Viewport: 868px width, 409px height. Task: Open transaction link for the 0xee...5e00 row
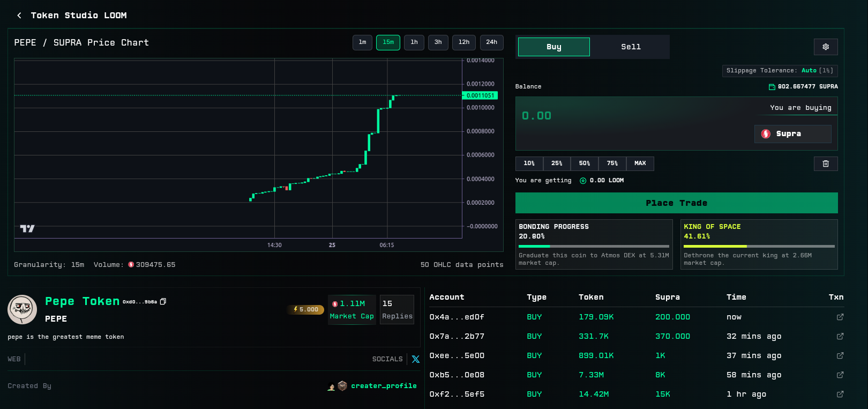point(840,355)
